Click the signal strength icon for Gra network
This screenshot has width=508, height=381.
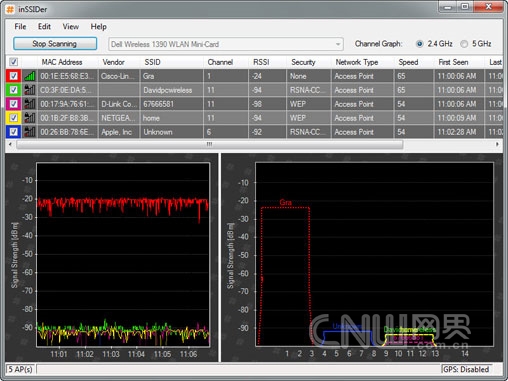coord(30,76)
